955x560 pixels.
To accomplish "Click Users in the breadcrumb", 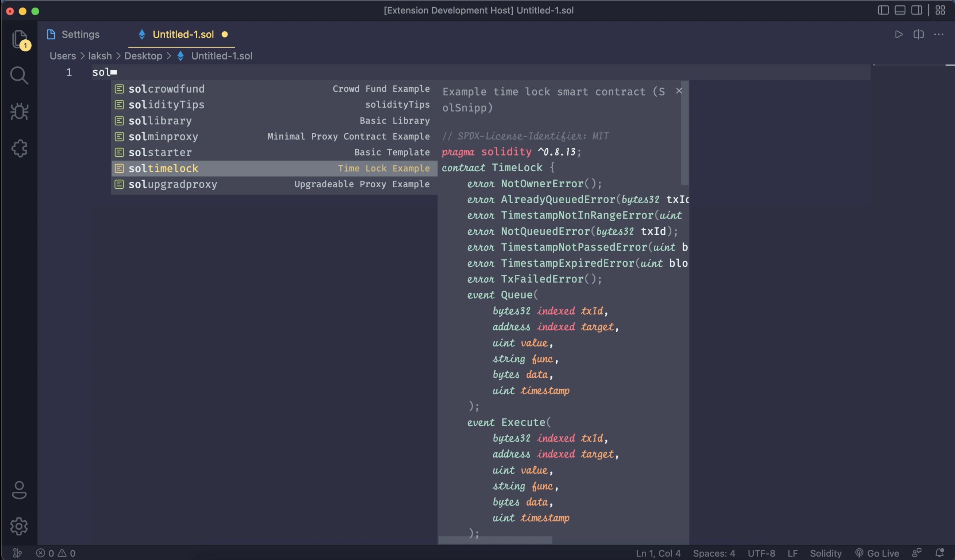I will [x=63, y=56].
